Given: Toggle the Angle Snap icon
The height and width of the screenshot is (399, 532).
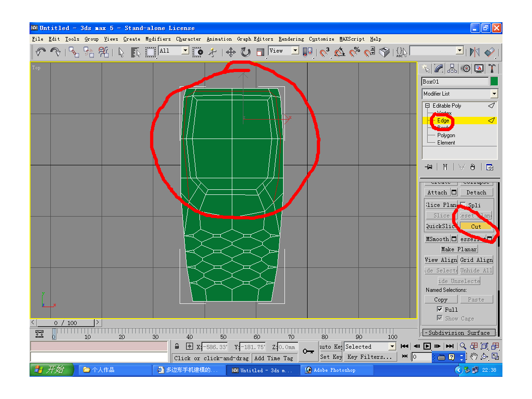Looking at the screenshot, I should (339, 52).
